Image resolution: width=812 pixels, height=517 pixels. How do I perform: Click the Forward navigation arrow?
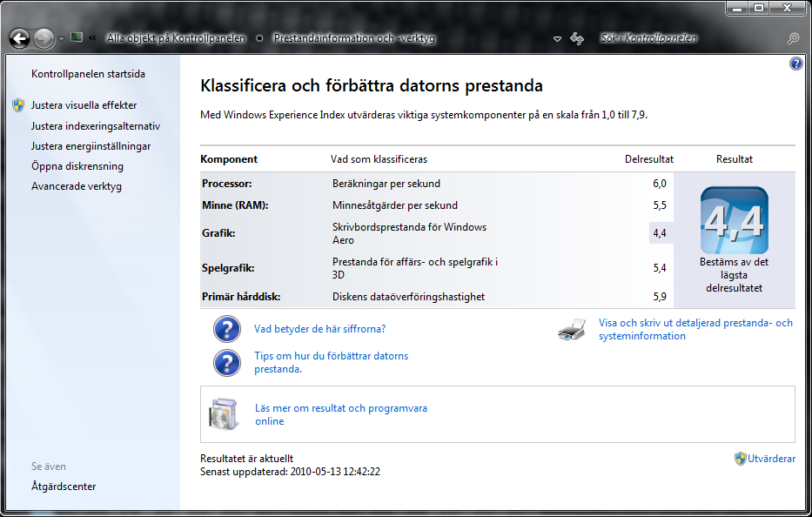click(44, 38)
